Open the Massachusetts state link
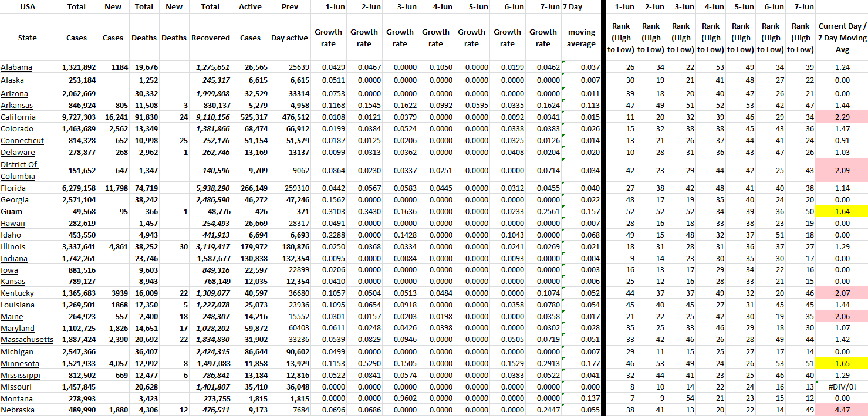 point(27,340)
